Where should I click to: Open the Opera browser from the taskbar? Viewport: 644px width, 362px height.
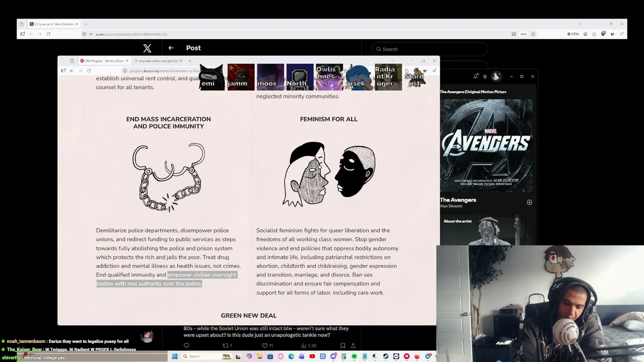click(x=281, y=356)
